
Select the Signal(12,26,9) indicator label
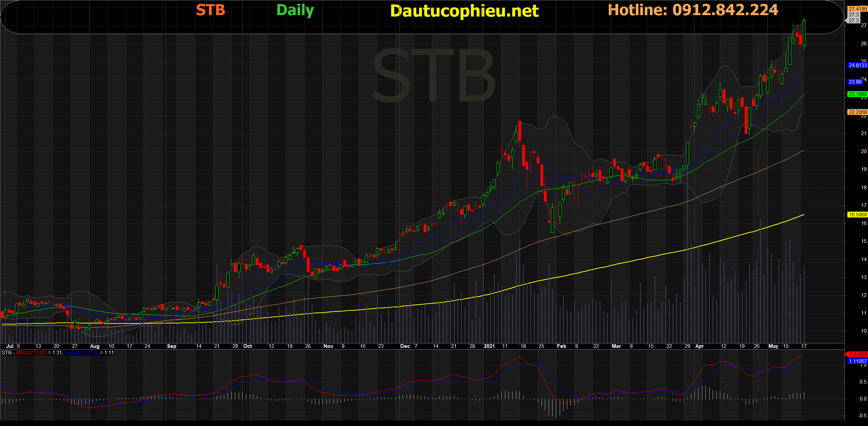pos(82,353)
